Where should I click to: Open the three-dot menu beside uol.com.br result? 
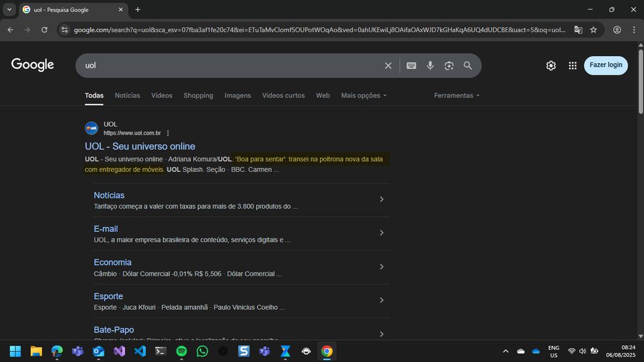pyautogui.click(x=167, y=133)
